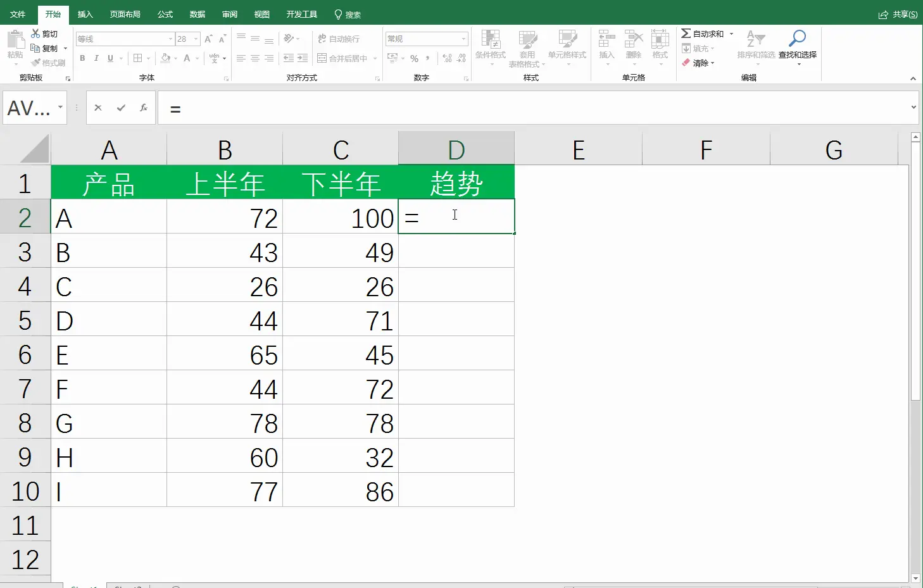Image resolution: width=923 pixels, height=588 pixels.
Task: Open Format as Table (套用表格格式)
Action: [527, 48]
